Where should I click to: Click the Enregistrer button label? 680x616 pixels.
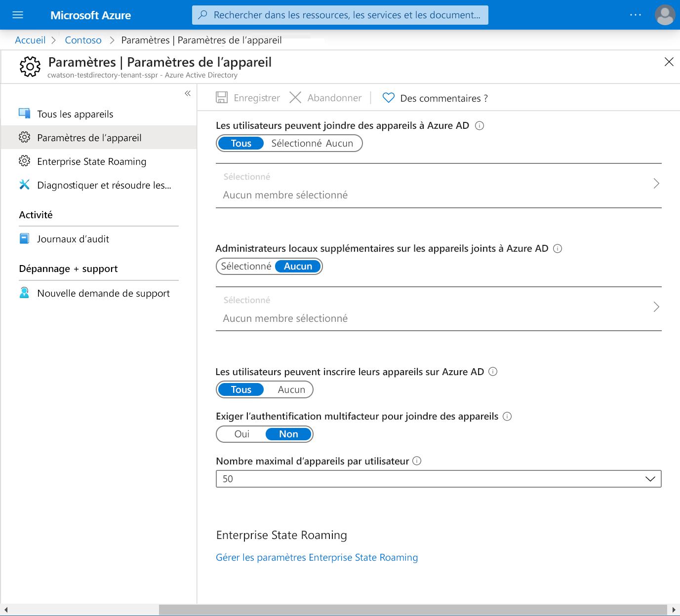(x=257, y=98)
